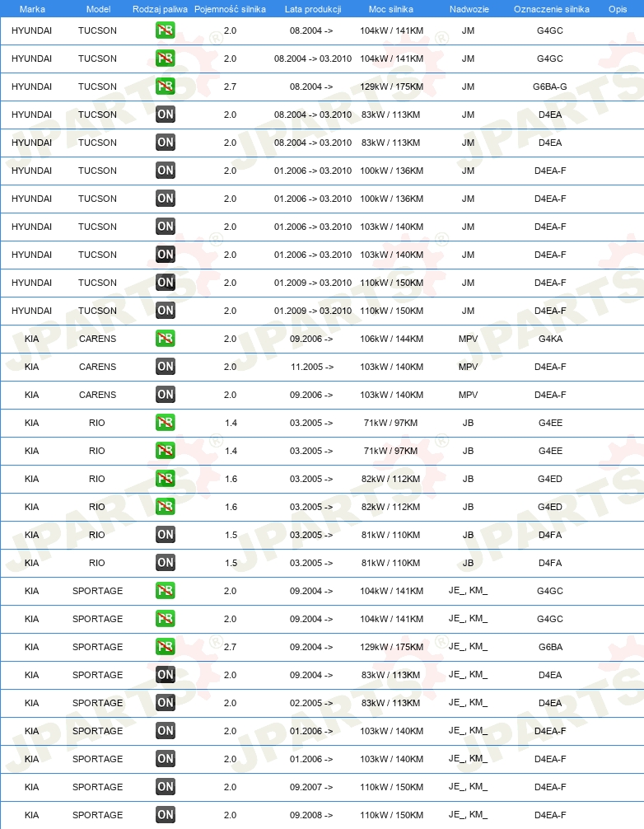Click the Marka column header
Screen dimensions: 644x829
click(x=32, y=9)
